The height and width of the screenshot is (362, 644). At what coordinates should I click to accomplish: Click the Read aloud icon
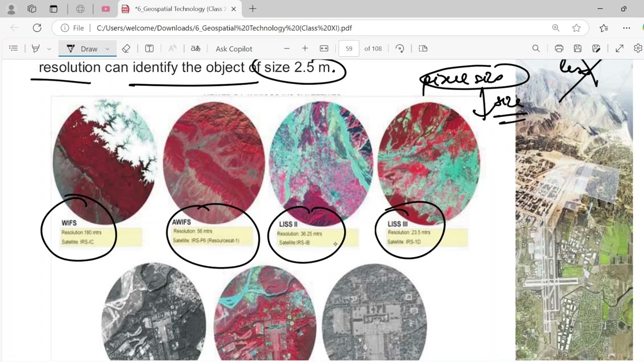pos(173,48)
